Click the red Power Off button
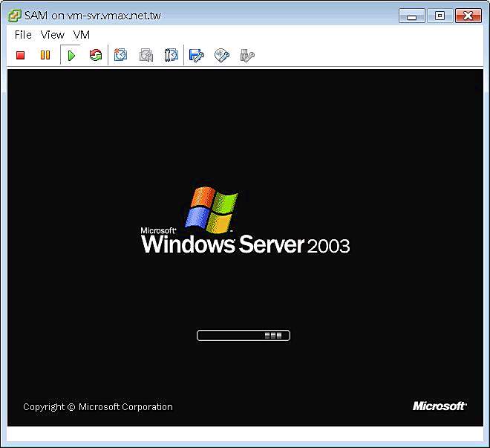This screenshot has height=448, width=490. click(x=21, y=55)
